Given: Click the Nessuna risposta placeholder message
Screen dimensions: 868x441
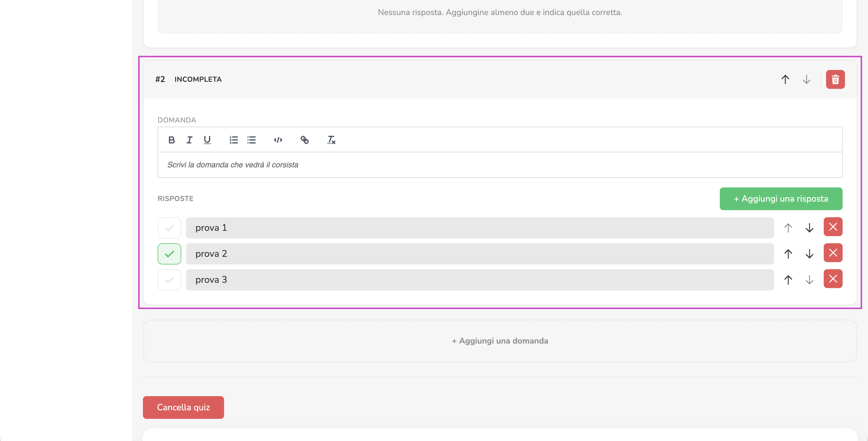Looking at the screenshot, I should 500,12.
